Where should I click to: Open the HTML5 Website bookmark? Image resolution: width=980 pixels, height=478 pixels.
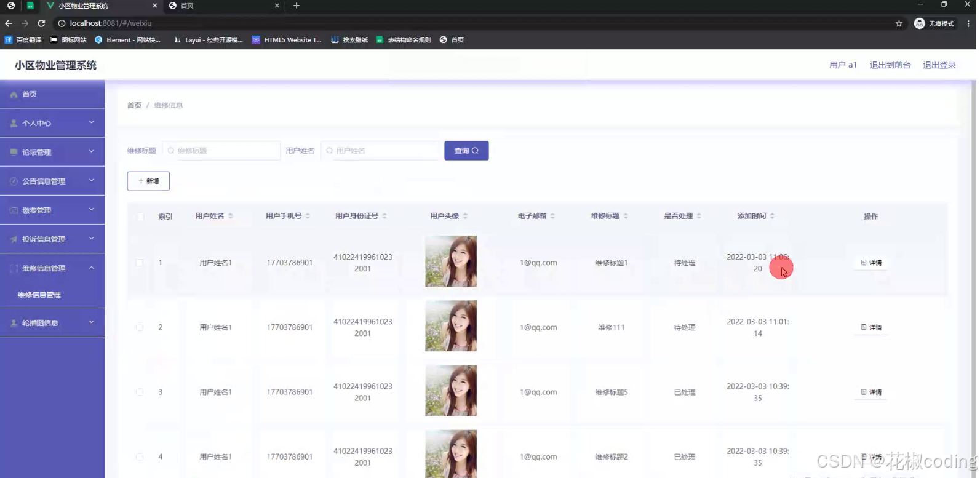coord(287,40)
